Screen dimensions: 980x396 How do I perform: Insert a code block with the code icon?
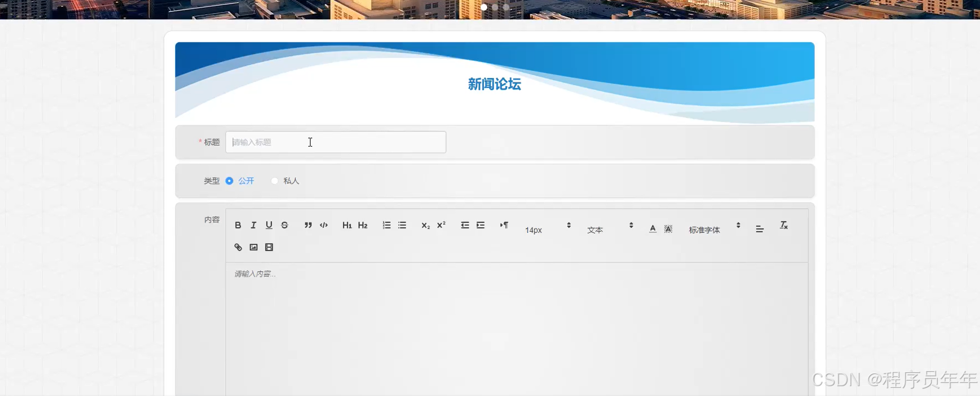[324, 225]
